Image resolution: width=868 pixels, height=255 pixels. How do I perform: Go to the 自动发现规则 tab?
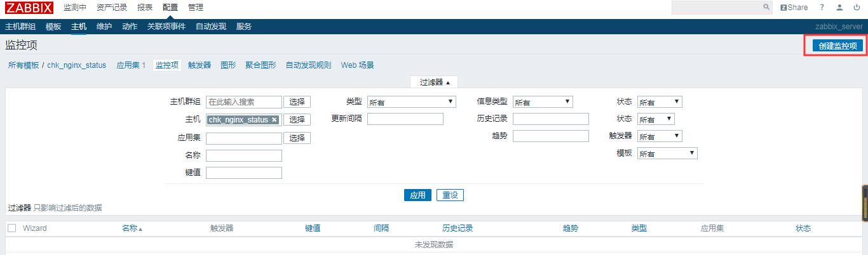[308, 65]
